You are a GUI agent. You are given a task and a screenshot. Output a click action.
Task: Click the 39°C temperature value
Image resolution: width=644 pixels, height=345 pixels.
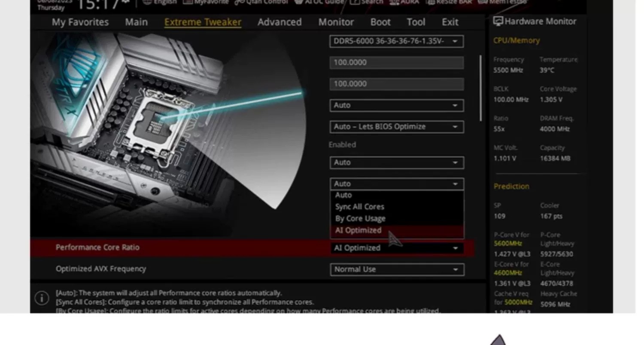[547, 70]
